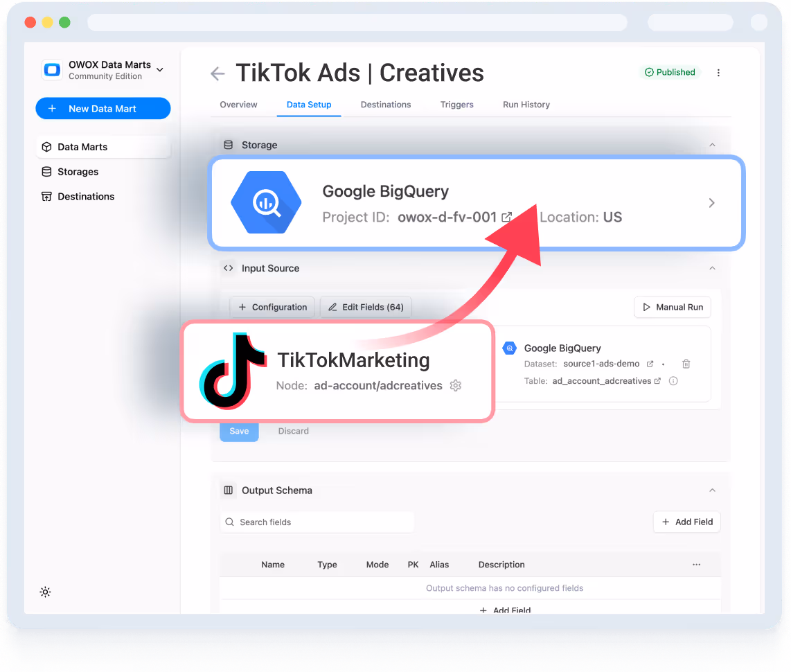
Task: Click the PK column header
Action: click(x=413, y=565)
